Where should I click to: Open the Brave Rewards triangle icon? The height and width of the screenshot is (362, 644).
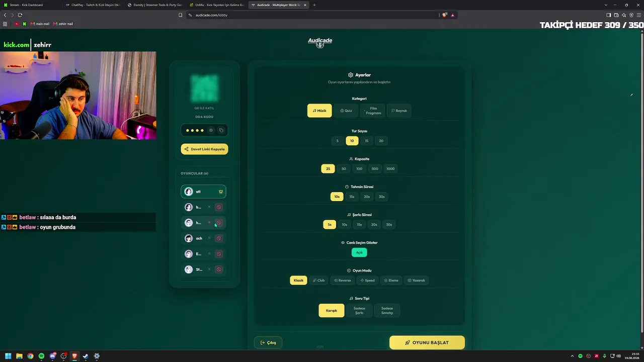(452, 15)
